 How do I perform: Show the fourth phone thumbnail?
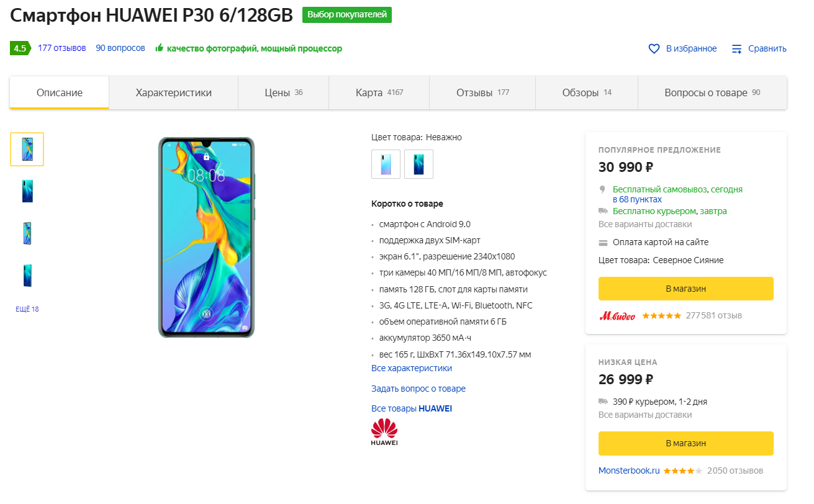coord(27,275)
